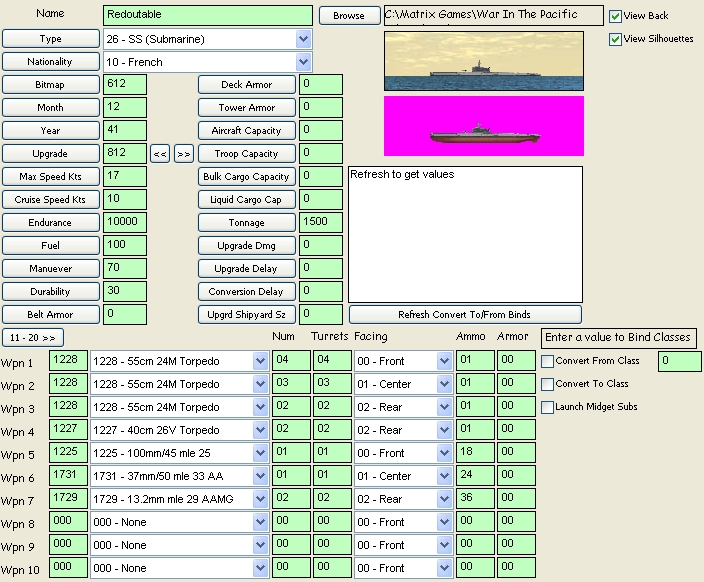Click the Max Speed Kts button
The height and width of the screenshot is (582, 704).
point(51,176)
